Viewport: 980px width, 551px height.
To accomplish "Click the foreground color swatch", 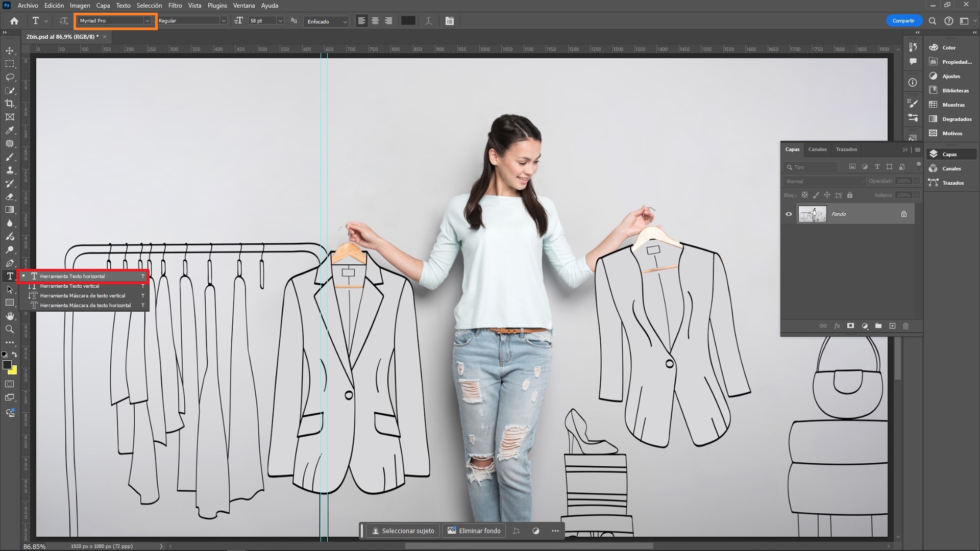I will coord(7,365).
